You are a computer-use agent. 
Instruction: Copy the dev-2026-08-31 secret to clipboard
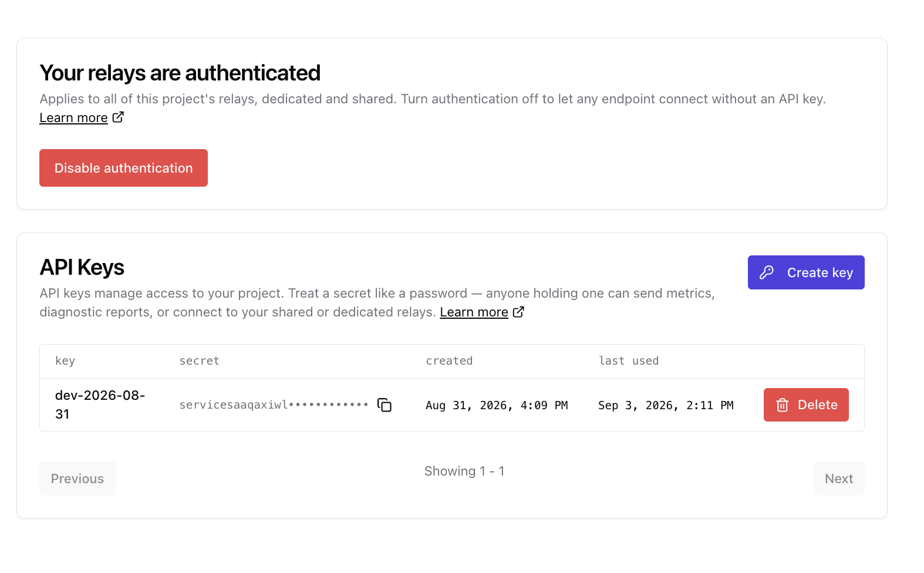(385, 405)
